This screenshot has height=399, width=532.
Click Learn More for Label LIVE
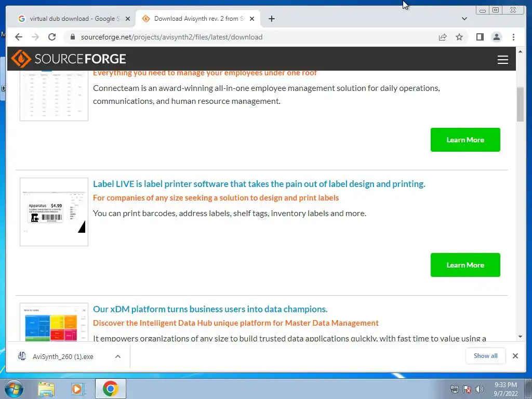465,265
